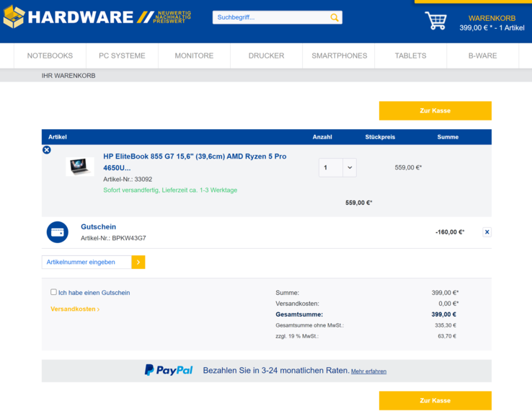Tick the 'Ich habe einen Gutschein' checkbox

[53, 292]
